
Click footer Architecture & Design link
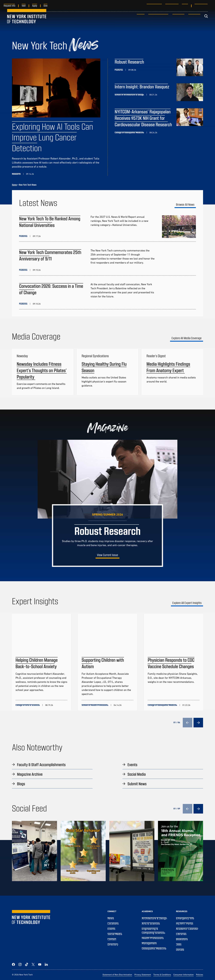[154, 918]
